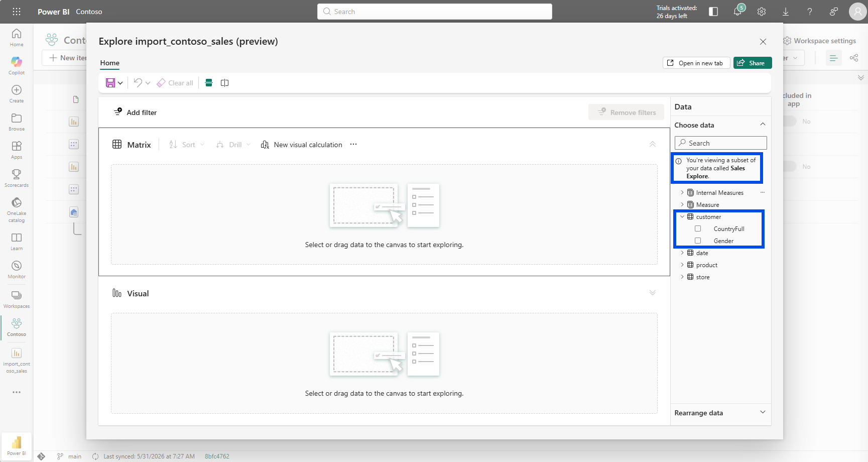Click the main branch indicator
This screenshot has height=462, width=868.
click(69, 456)
